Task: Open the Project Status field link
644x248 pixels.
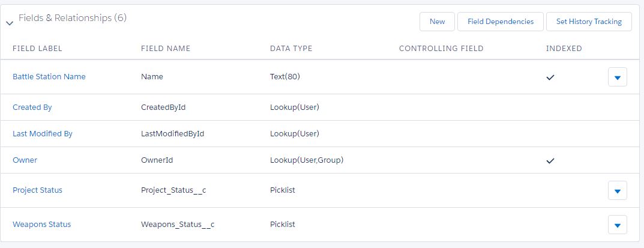Action: pyautogui.click(x=37, y=190)
